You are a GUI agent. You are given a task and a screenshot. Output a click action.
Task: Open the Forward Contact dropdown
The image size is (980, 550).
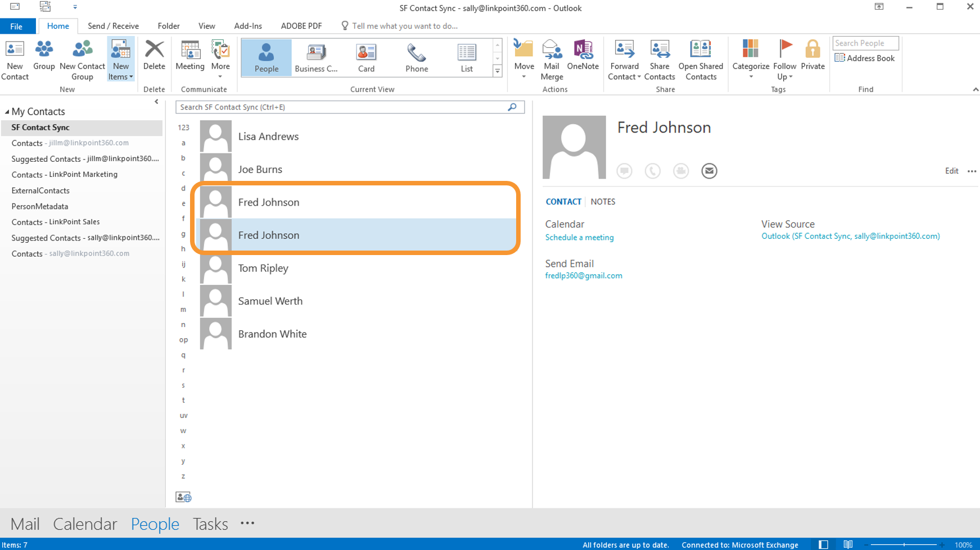(624, 60)
